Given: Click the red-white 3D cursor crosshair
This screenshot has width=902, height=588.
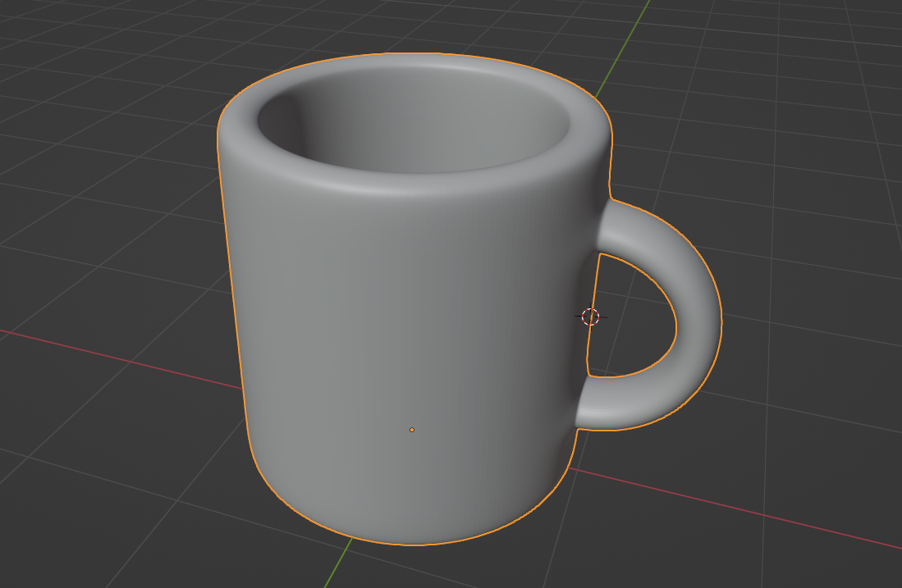Looking at the screenshot, I should click(x=590, y=317).
